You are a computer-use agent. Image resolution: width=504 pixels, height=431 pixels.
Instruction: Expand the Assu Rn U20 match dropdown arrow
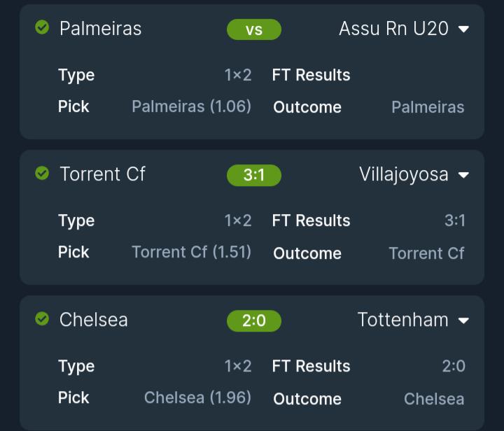pyautogui.click(x=463, y=29)
